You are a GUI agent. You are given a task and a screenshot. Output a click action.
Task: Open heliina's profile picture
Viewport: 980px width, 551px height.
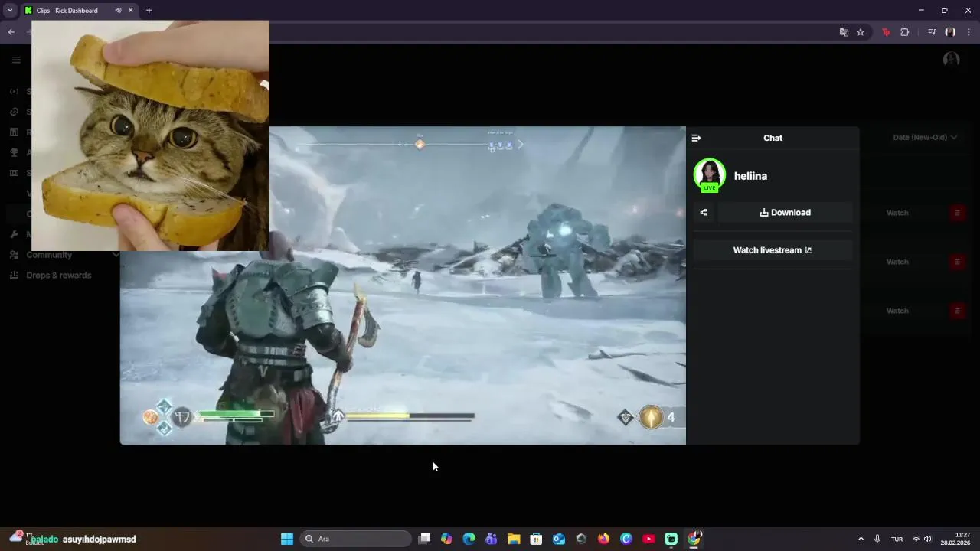click(710, 174)
